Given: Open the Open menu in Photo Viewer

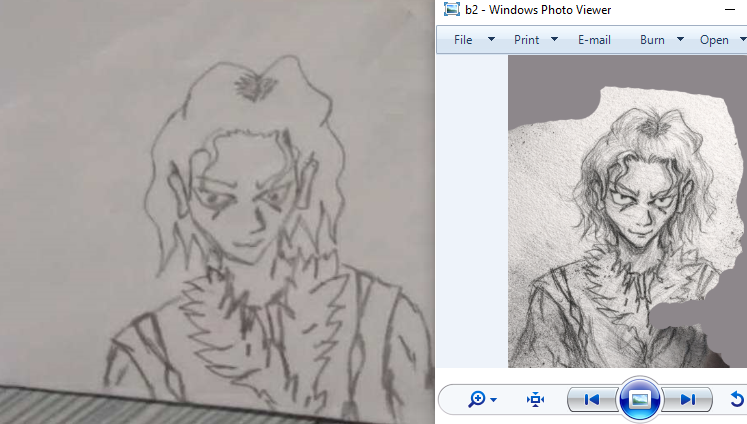Looking at the screenshot, I should coord(714,40).
